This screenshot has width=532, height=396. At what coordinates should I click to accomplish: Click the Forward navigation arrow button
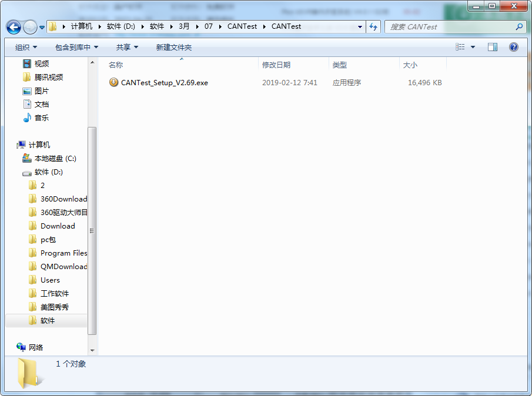(x=30, y=27)
